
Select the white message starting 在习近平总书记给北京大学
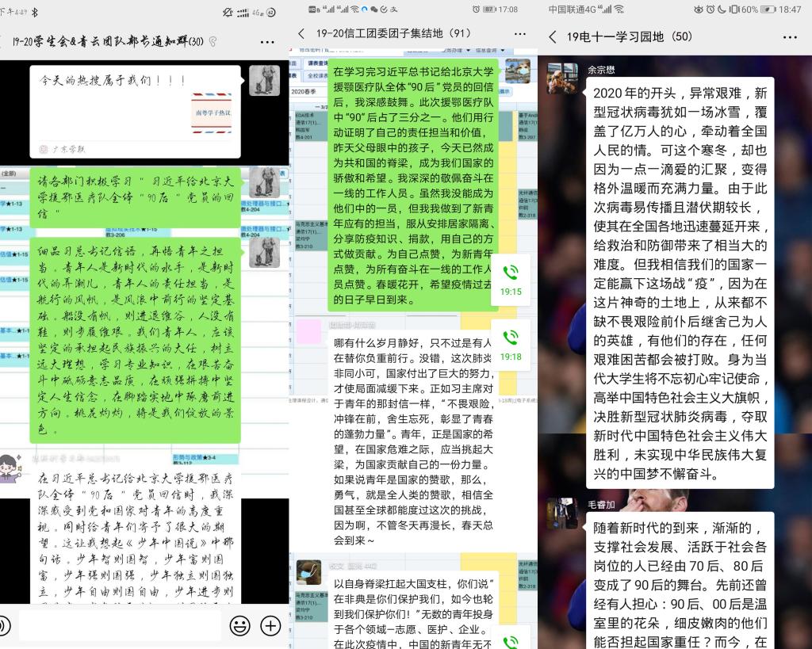pos(135,536)
